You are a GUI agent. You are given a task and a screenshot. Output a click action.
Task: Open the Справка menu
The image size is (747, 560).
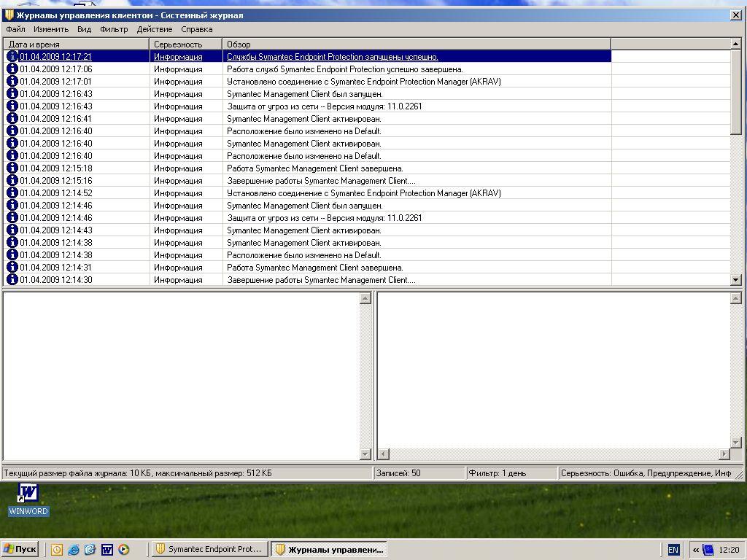(197, 29)
